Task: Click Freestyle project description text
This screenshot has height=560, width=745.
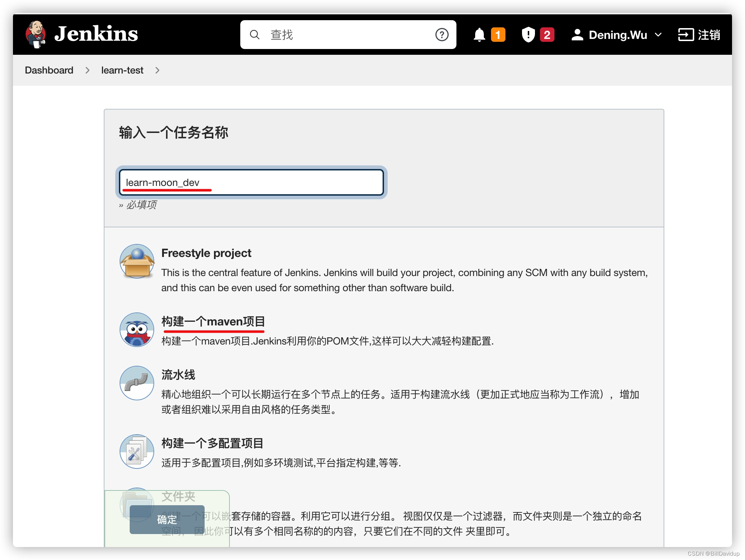Action: coord(404,280)
